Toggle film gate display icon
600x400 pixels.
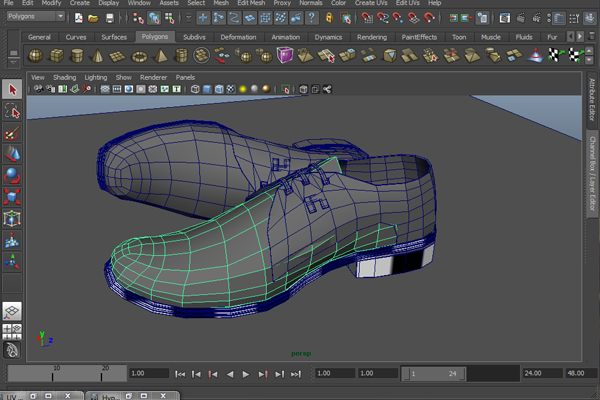pyautogui.click(x=117, y=89)
